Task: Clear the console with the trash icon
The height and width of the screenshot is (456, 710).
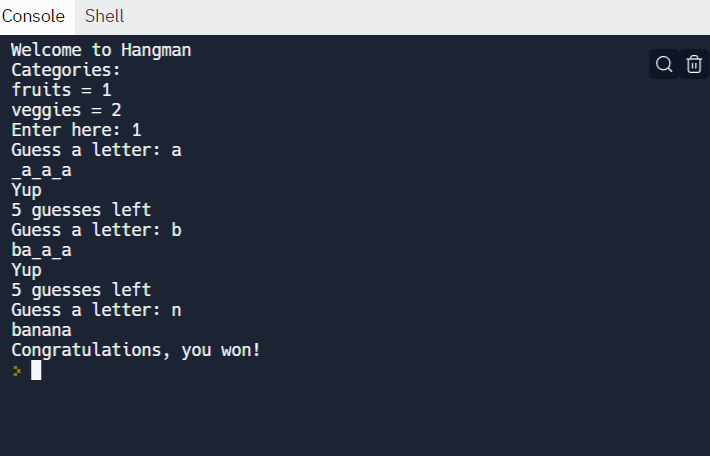Action: pyautogui.click(x=694, y=64)
